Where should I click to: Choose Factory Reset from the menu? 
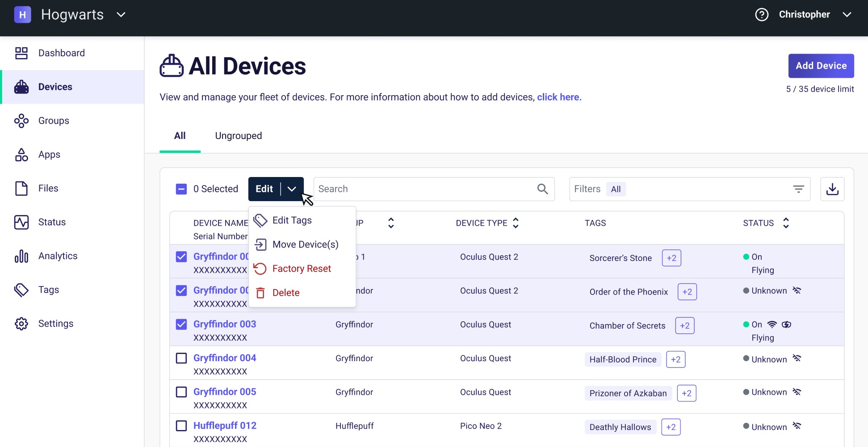point(302,269)
